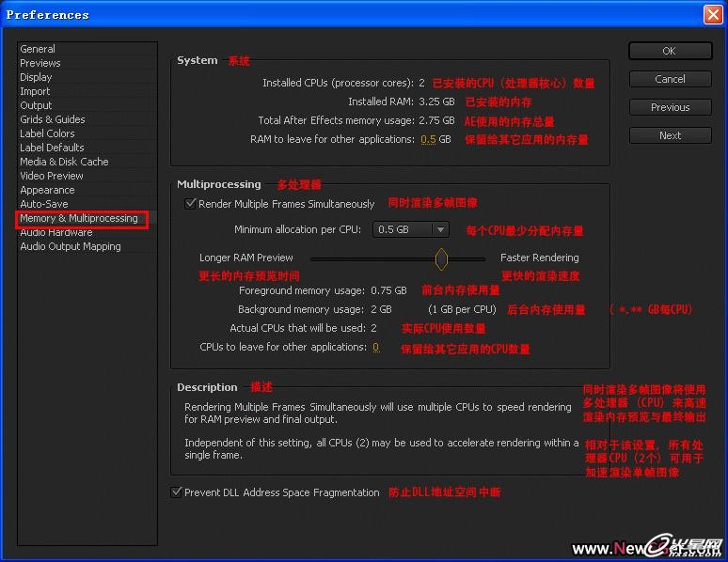Click the Foreground memory usage 0.75 GB value
Viewport: 728px width, 562px height.
point(388,290)
